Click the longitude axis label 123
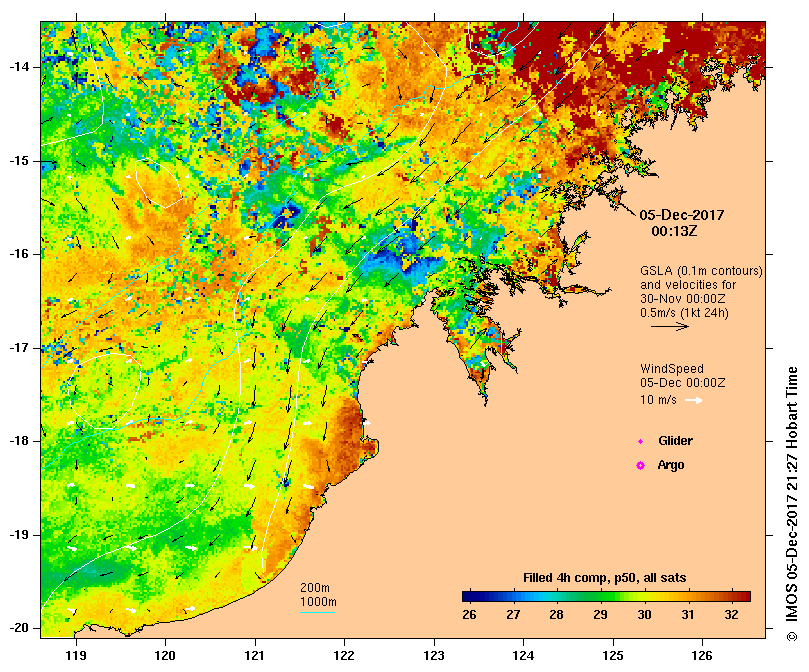809x672 pixels. [434, 655]
